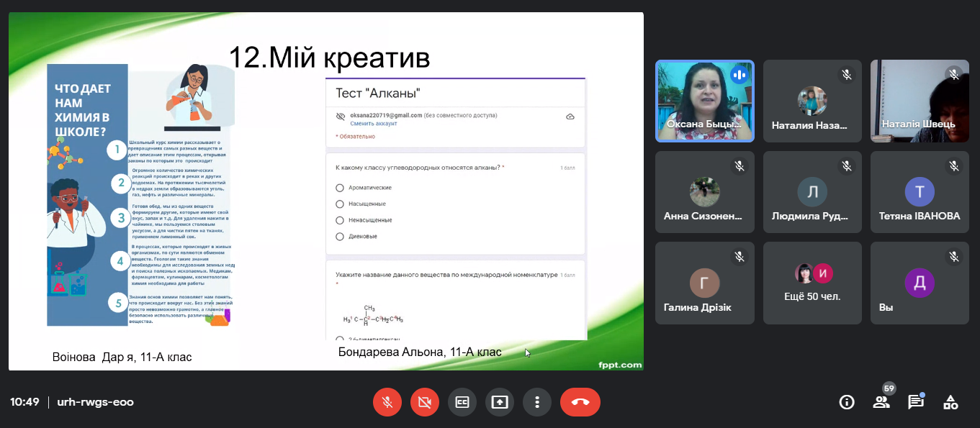
Task: Click the clock showing 10:49
Action: point(24,402)
